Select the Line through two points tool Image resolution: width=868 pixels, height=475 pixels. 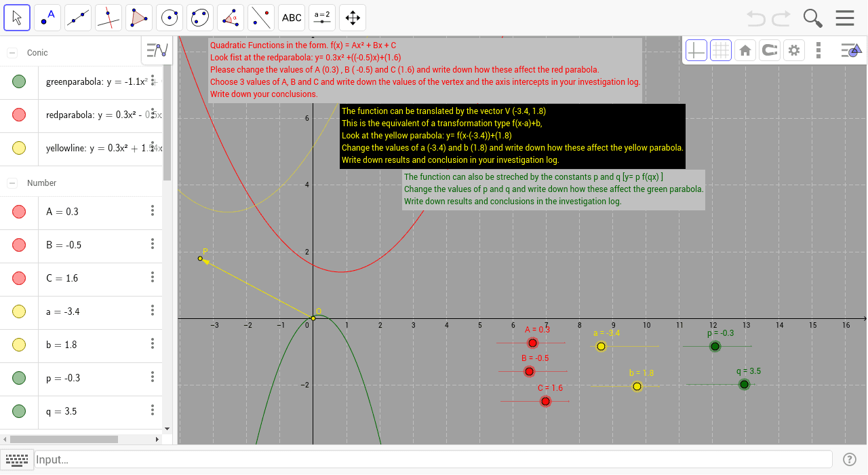coord(78,18)
